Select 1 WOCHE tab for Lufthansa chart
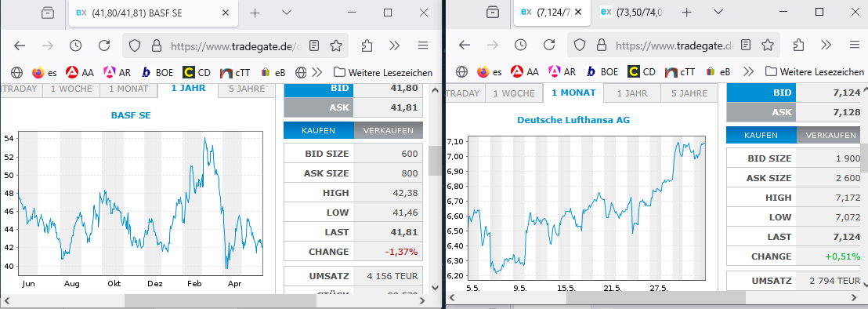 pos(514,93)
